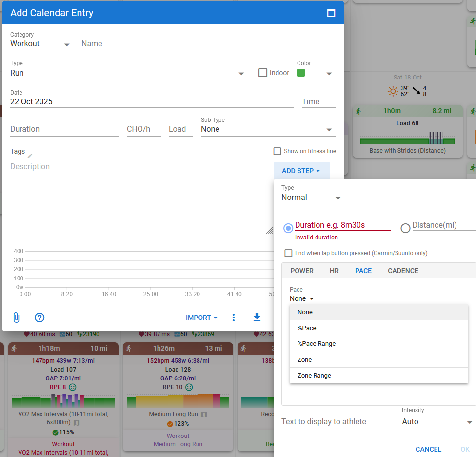Check Show on fitness line

(278, 151)
